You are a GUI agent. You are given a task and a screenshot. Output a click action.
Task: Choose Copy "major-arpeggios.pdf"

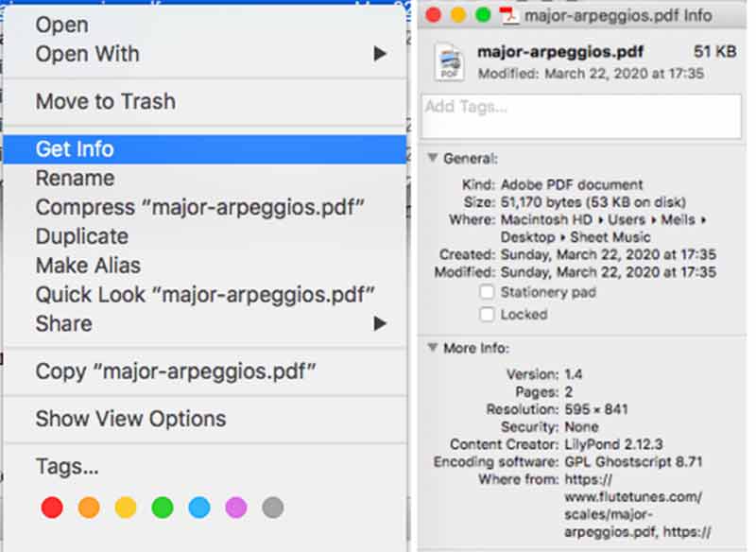pos(205,371)
